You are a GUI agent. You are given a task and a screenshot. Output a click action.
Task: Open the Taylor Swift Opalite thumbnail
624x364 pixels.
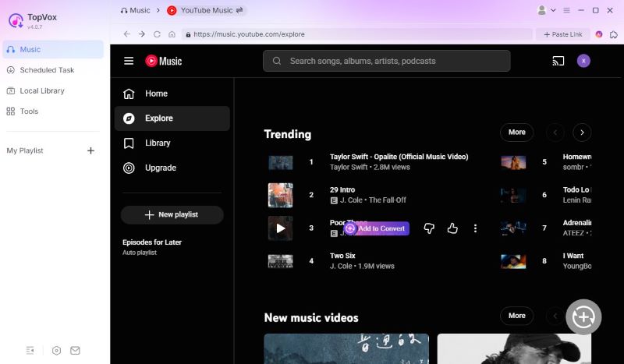[x=281, y=162]
